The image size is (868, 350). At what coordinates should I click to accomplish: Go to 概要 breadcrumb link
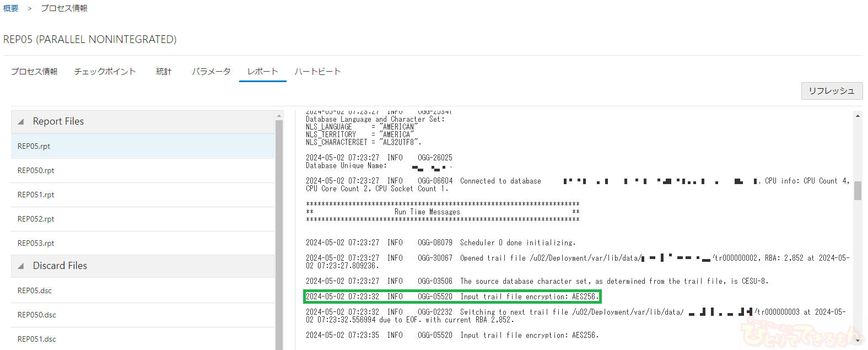coord(11,8)
